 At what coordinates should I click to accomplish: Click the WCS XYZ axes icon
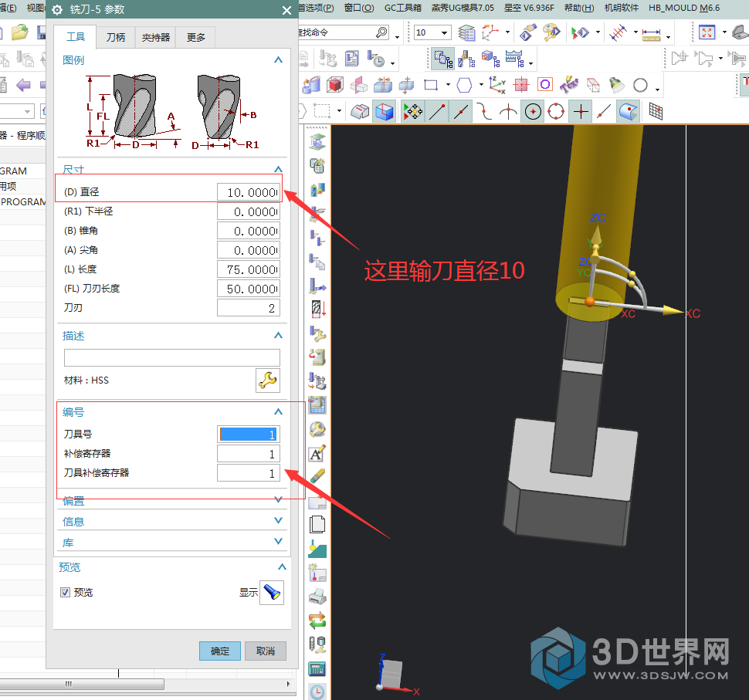497,85
